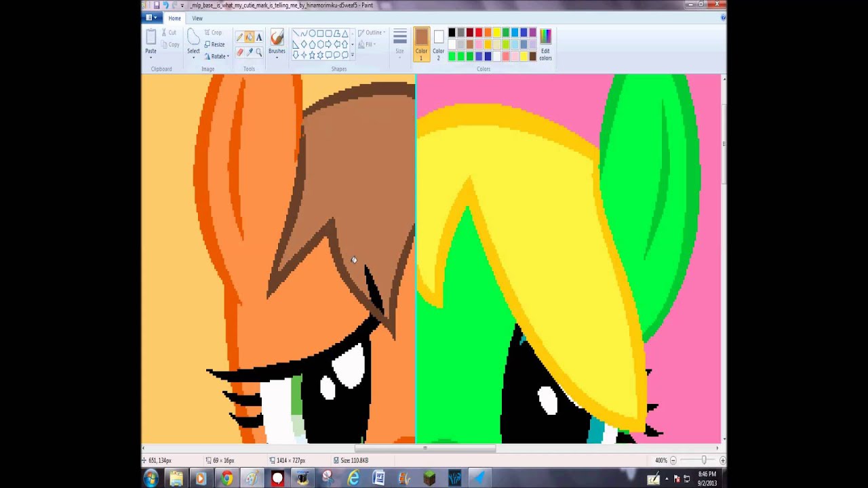This screenshot has height=488, width=868.
Task: Click the Brushes tool icon
Action: click(x=277, y=37)
